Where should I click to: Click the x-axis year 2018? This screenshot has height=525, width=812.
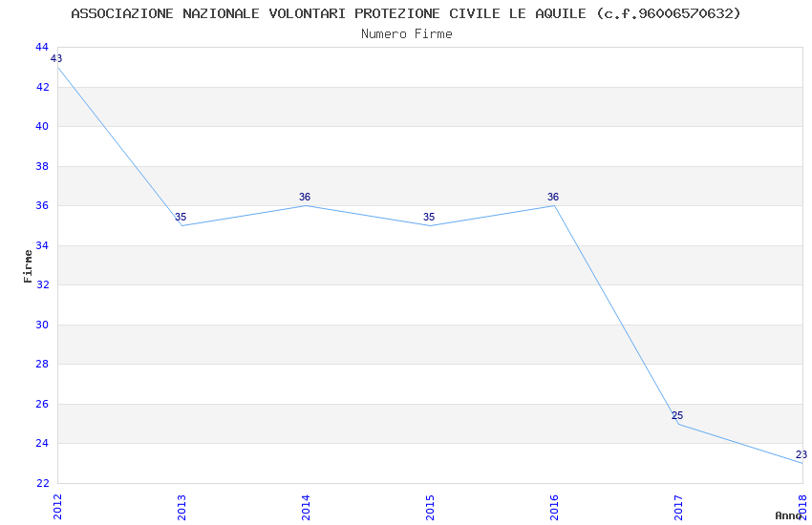tap(802, 507)
